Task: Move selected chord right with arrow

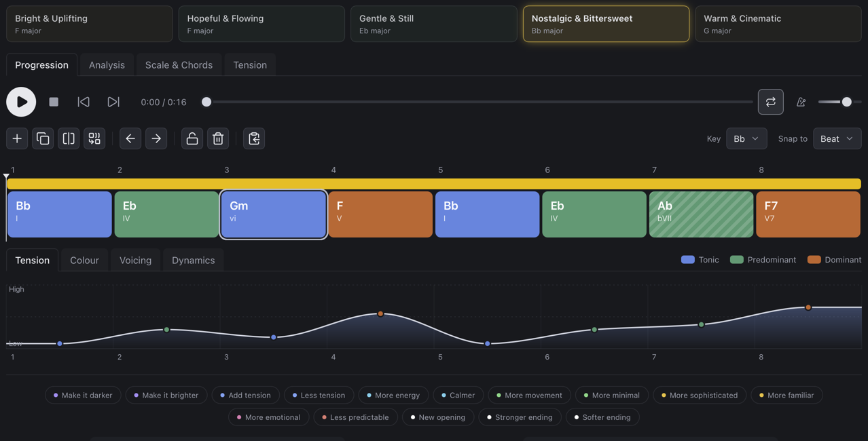Action: click(156, 138)
